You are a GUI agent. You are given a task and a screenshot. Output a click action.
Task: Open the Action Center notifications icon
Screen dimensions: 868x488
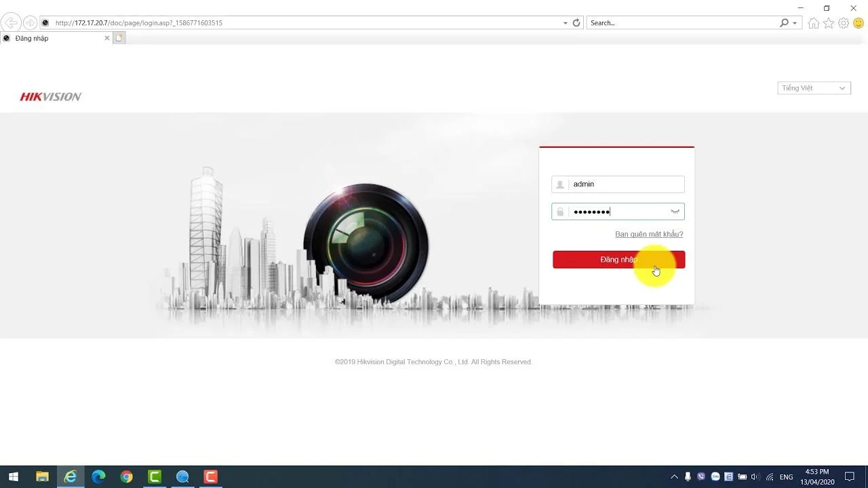pos(850,477)
